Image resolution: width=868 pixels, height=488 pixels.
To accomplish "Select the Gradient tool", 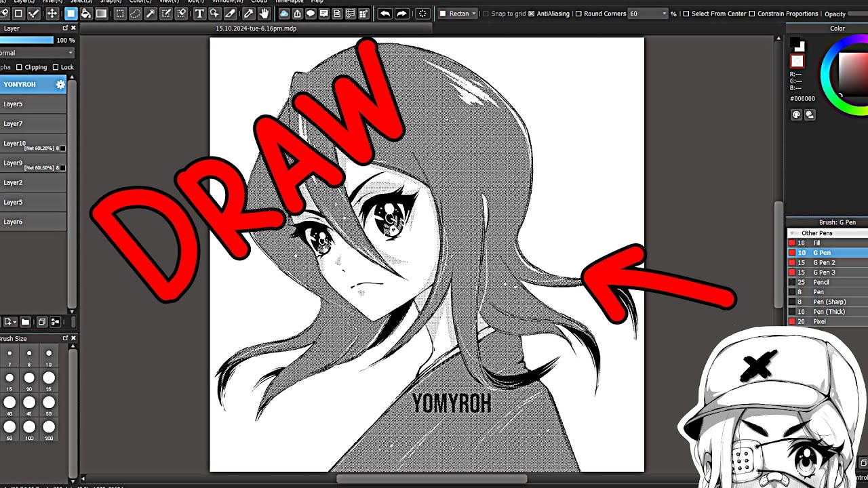I will [101, 14].
